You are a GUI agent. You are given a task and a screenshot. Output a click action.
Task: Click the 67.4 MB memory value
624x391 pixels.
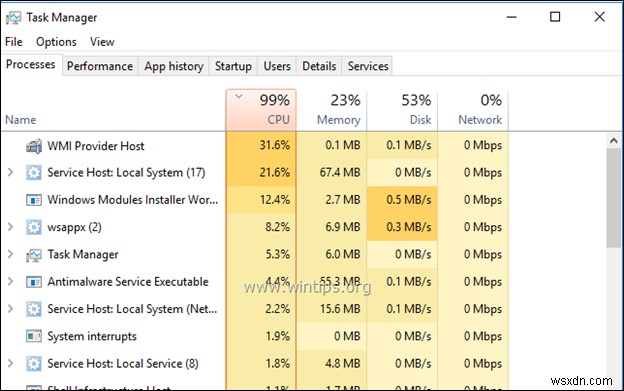340,173
